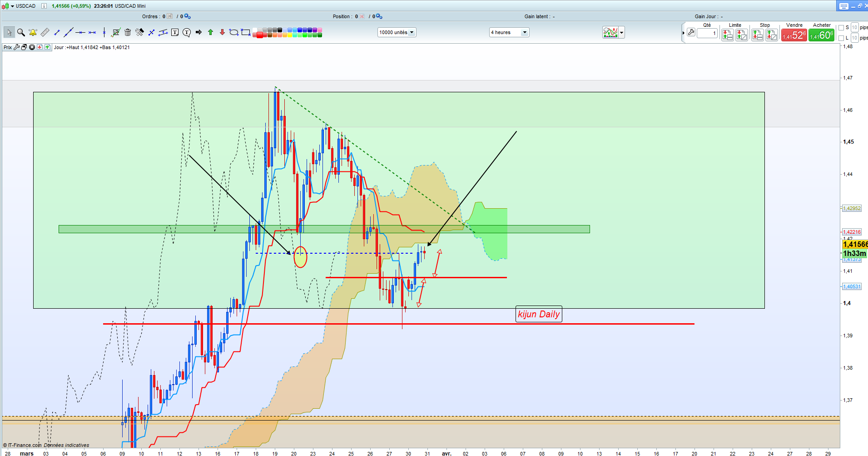
Task: Click the Vendre sell price button
Action: 794,35
